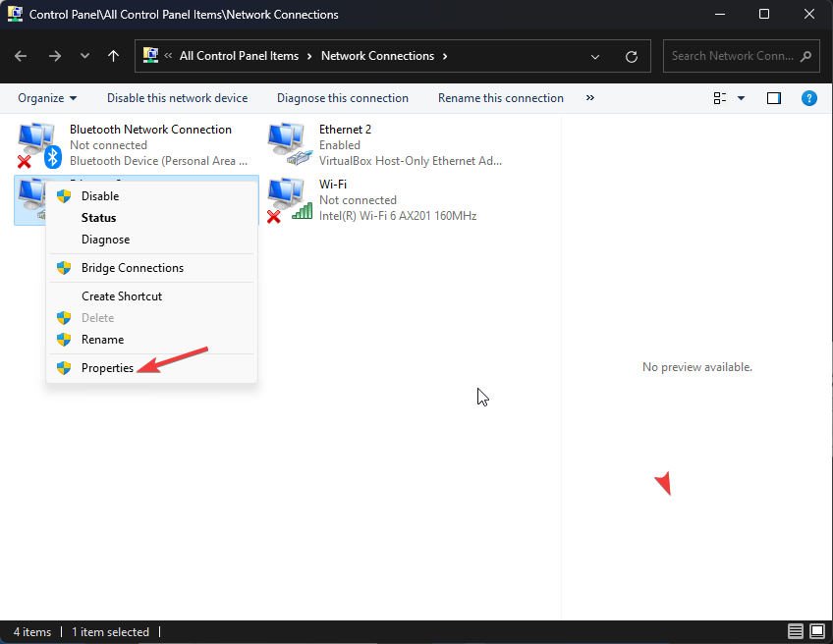Show recent locations dropdown chevron
833x644 pixels.
click(x=84, y=56)
